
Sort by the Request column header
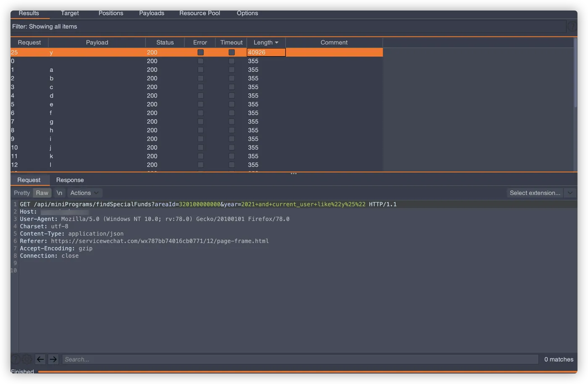tap(29, 42)
